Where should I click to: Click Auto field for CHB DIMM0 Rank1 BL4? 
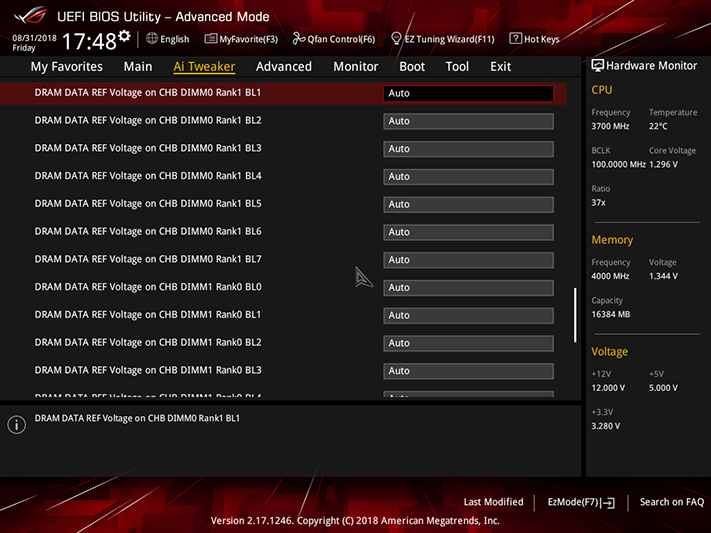[468, 176]
